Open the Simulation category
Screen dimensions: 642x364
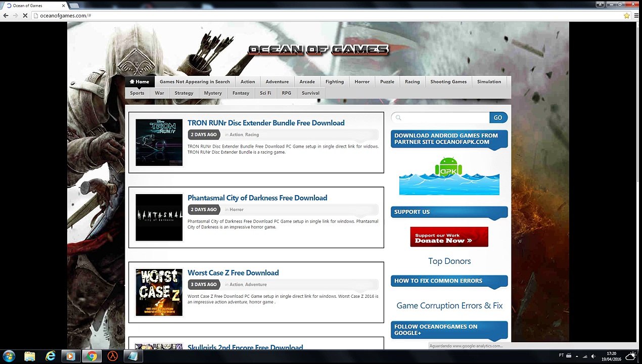[489, 81]
